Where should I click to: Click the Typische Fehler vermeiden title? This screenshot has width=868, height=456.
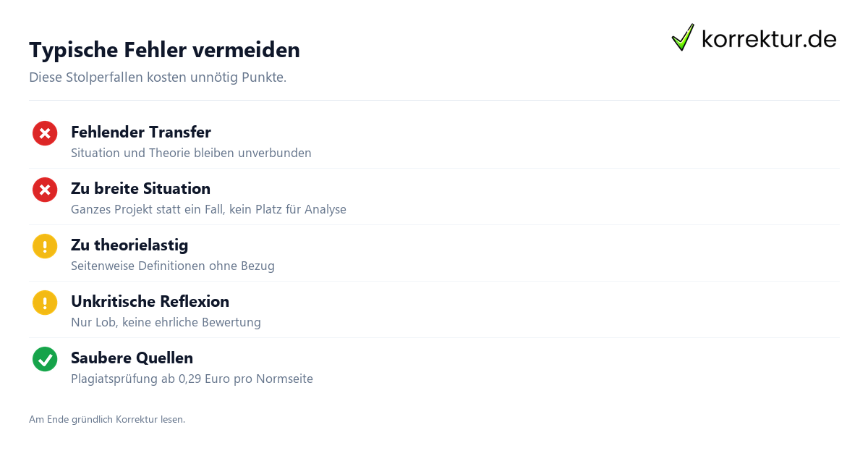coord(164,50)
